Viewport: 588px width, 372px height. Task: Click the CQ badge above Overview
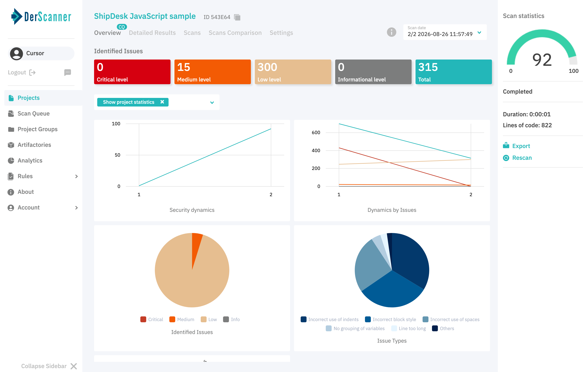122,27
